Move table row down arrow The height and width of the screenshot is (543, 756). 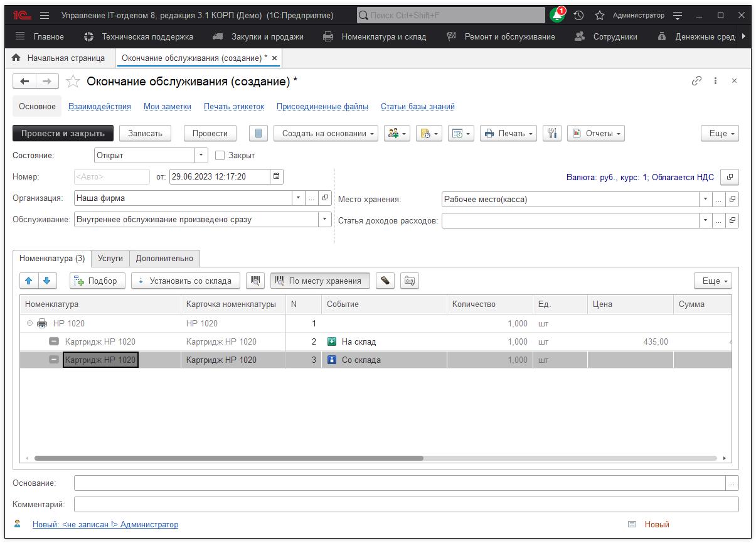47,281
